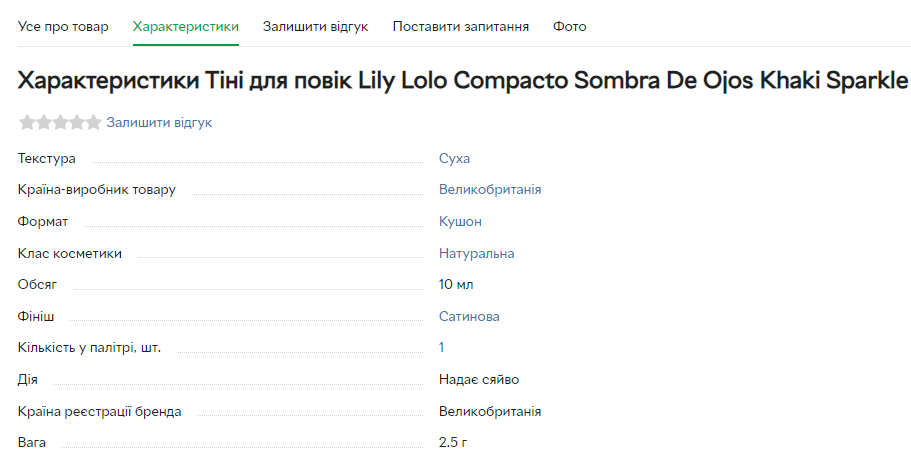Give a five-star rating

pos(93,123)
